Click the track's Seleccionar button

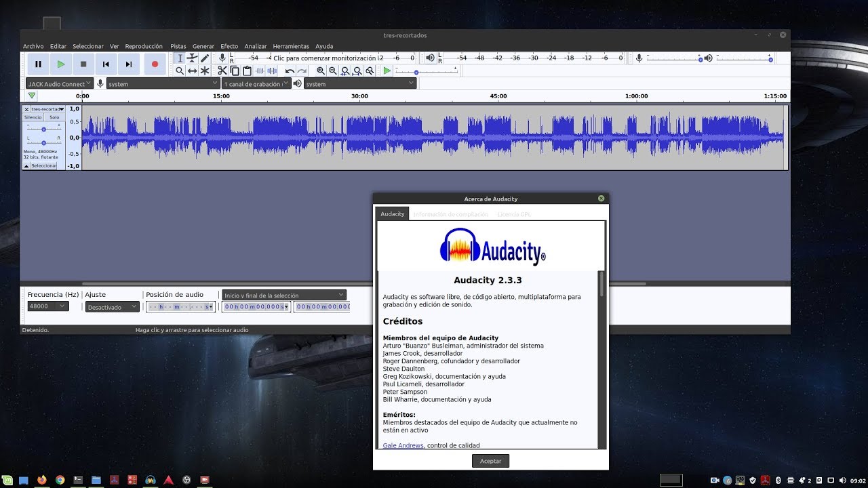[x=43, y=165]
